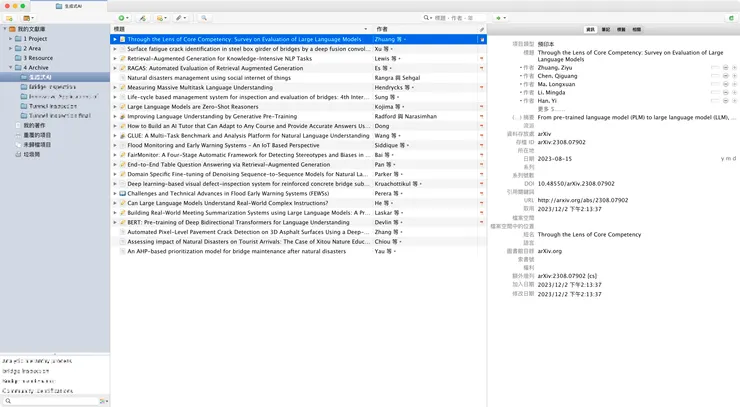This screenshot has width=740, height=407.
Task: Click the green Locate arrow button
Action: 500,18
